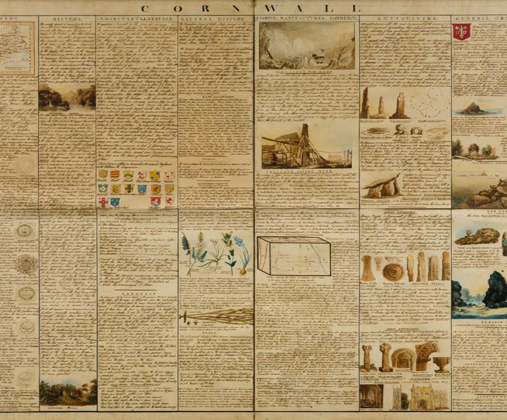This screenshot has width=507, height=420.
Task: Click the dolmen stone illustration under Antiquities
Action: coord(382,185)
